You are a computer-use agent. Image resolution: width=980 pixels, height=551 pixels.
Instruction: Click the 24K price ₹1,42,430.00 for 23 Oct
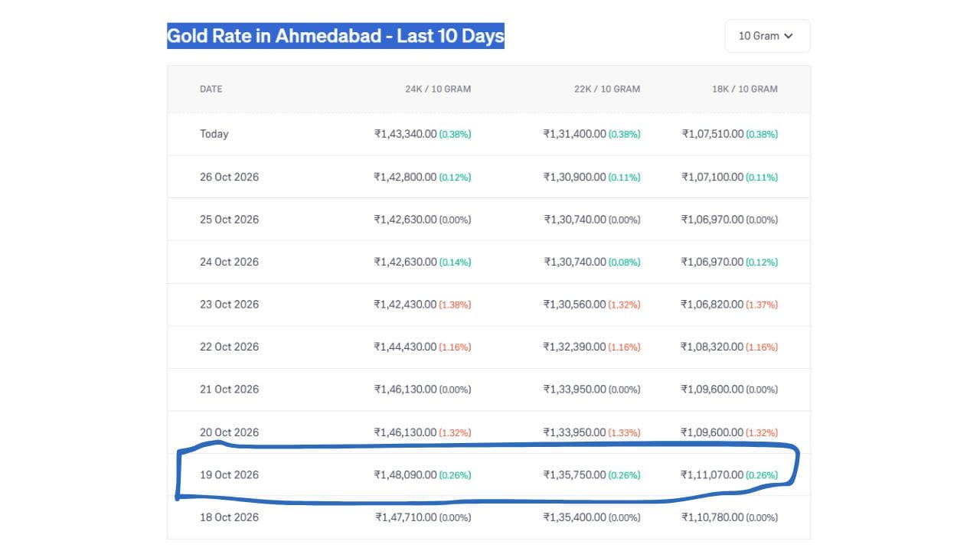pyautogui.click(x=405, y=305)
